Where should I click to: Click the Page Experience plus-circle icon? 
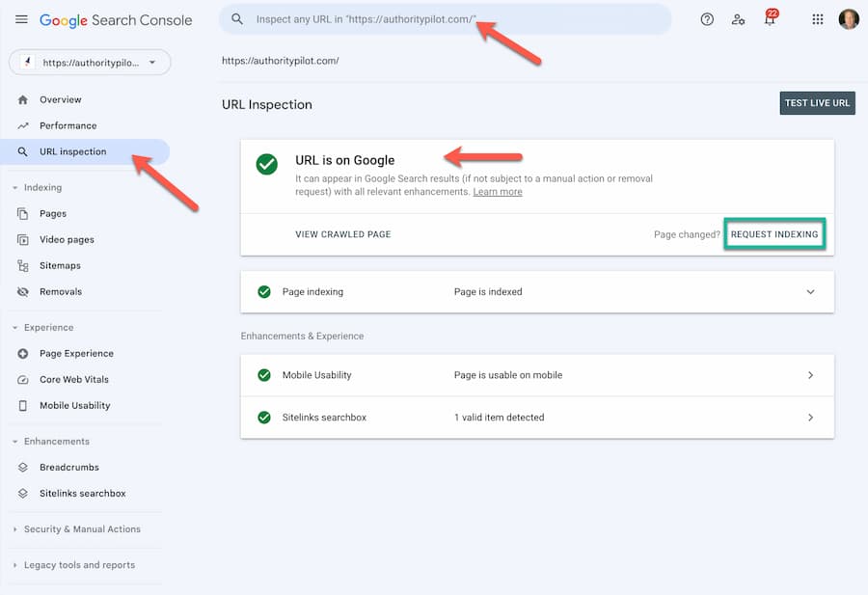tap(23, 354)
